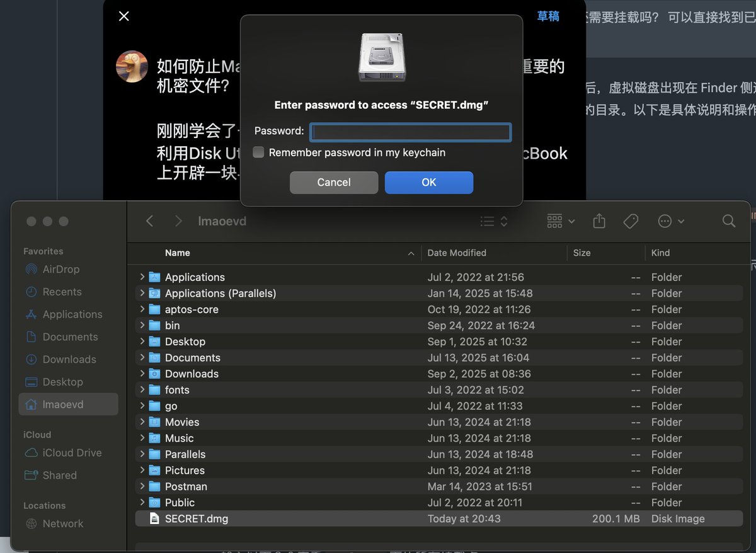
Task: Select the SECRET.dmg disk image file
Action: (x=197, y=519)
